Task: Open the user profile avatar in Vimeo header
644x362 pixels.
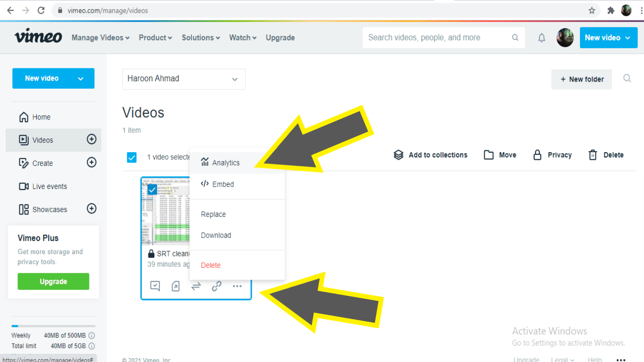Action: click(565, 38)
